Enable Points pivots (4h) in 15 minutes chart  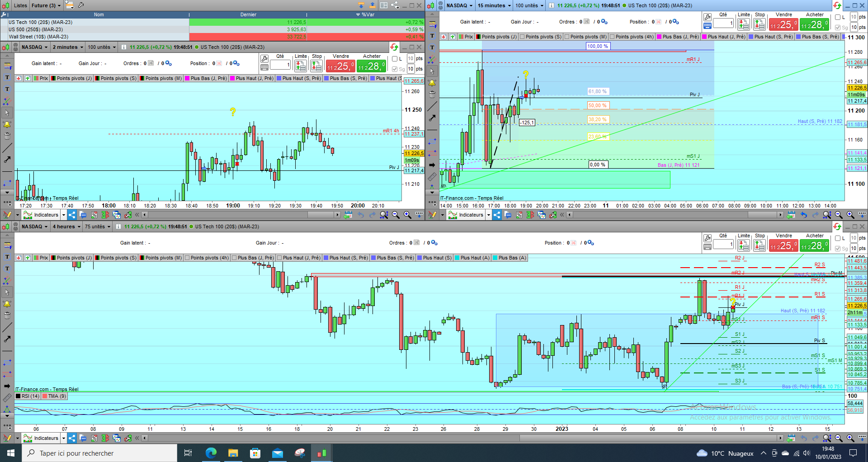pyautogui.click(x=613, y=37)
